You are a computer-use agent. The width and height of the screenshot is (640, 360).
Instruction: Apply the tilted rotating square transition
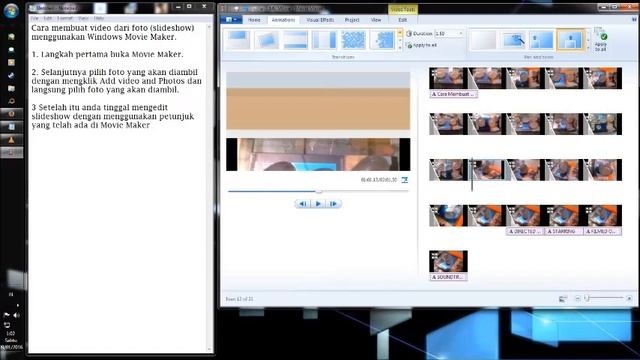267,40
